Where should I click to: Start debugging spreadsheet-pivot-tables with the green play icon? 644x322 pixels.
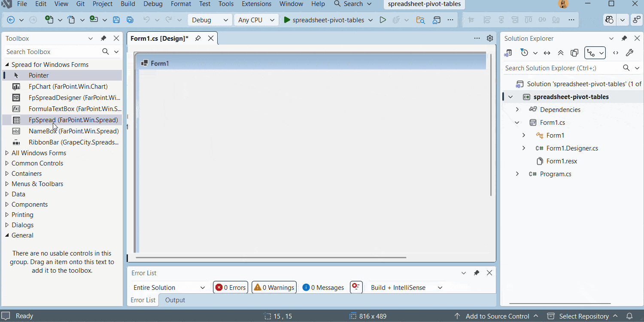(x=383, y=20)
